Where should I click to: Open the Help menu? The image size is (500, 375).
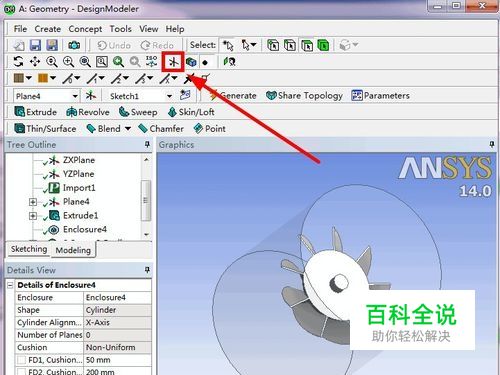coord(175,29)
